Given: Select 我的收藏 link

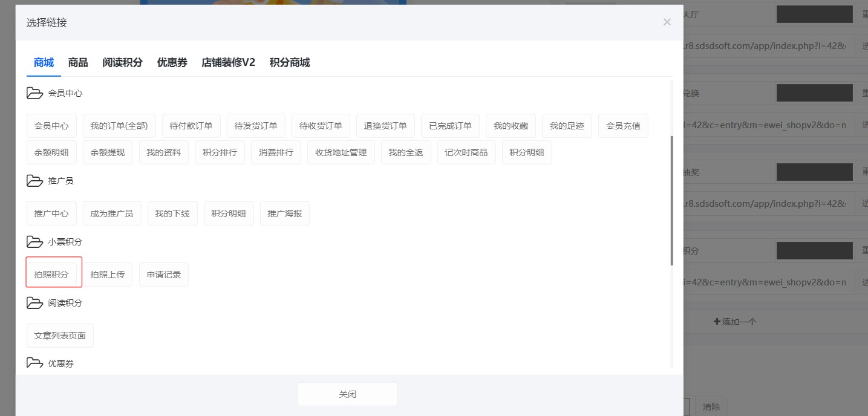Looking at the screenshot, I should pyautogui.click(x=511, y=126).
